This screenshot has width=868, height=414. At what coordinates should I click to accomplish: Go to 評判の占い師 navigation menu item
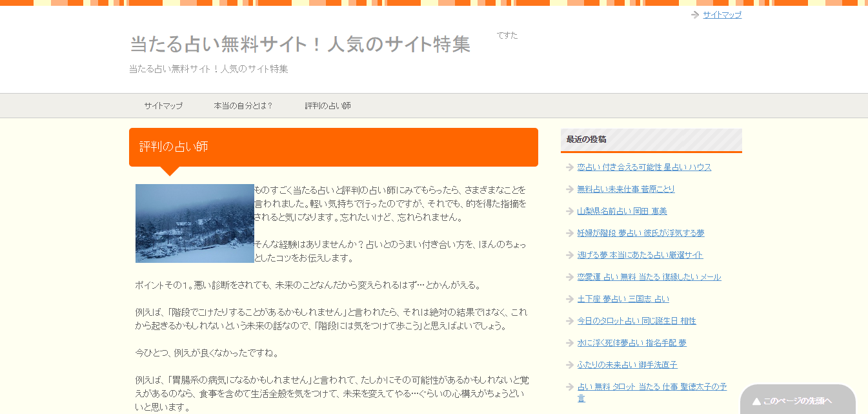328,106
